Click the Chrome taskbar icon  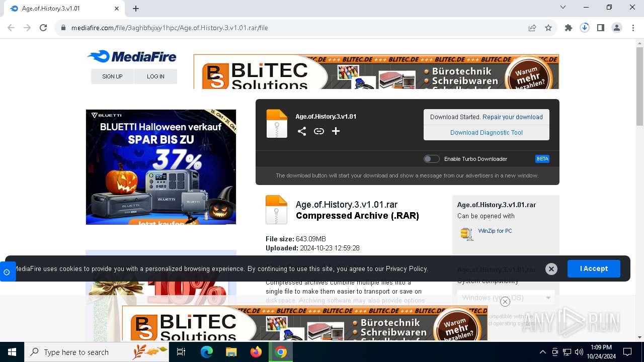(x=281, y=352)
